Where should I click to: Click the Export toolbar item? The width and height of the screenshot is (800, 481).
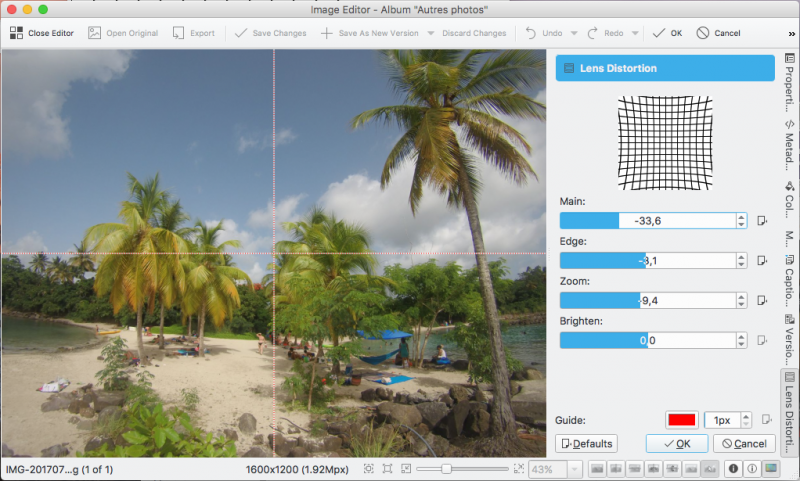tap(193, 33)
